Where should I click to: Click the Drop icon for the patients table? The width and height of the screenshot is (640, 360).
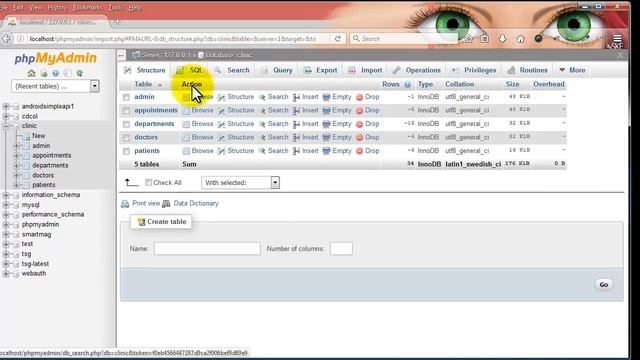(x=359, y=151)
